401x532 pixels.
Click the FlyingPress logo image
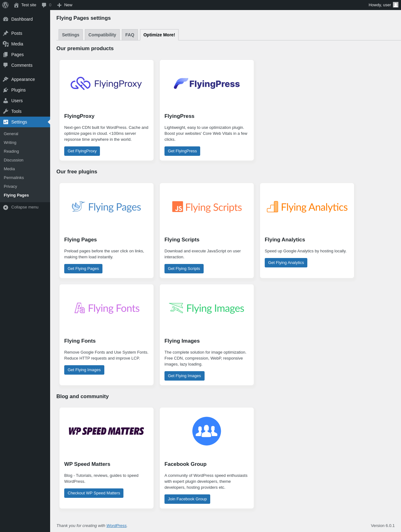click(x=207, y=84)
